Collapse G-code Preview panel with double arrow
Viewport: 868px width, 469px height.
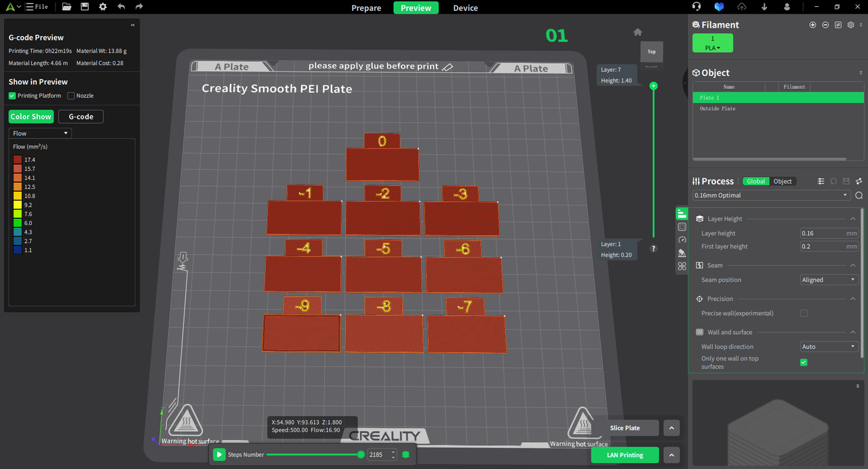coord(132,24)
